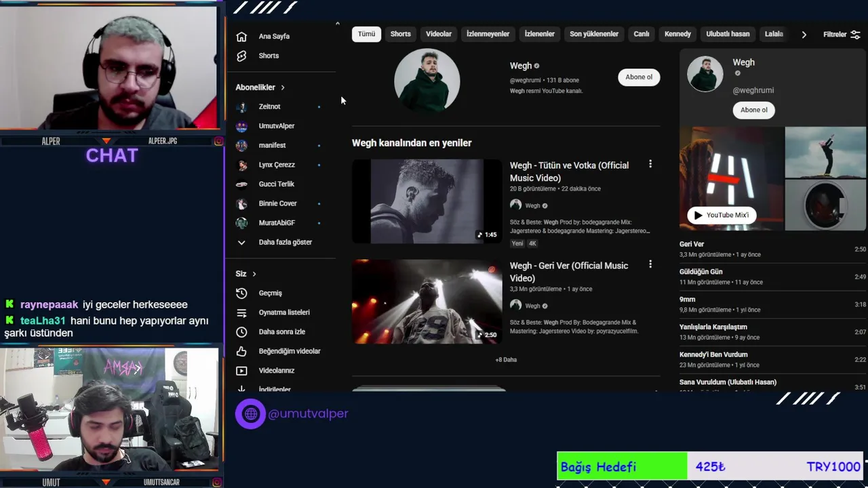Click Wegh avatar under Geri Ver video
This screenshot has height=488, width=868.
tap(516, 305)
